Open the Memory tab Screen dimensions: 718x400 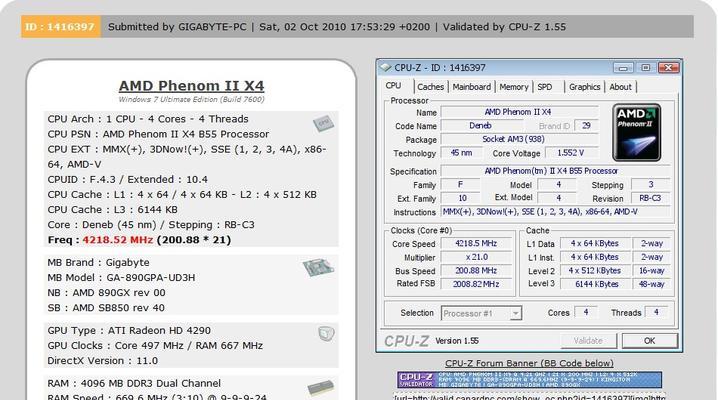pyautogui.click(x=514, y=86)
